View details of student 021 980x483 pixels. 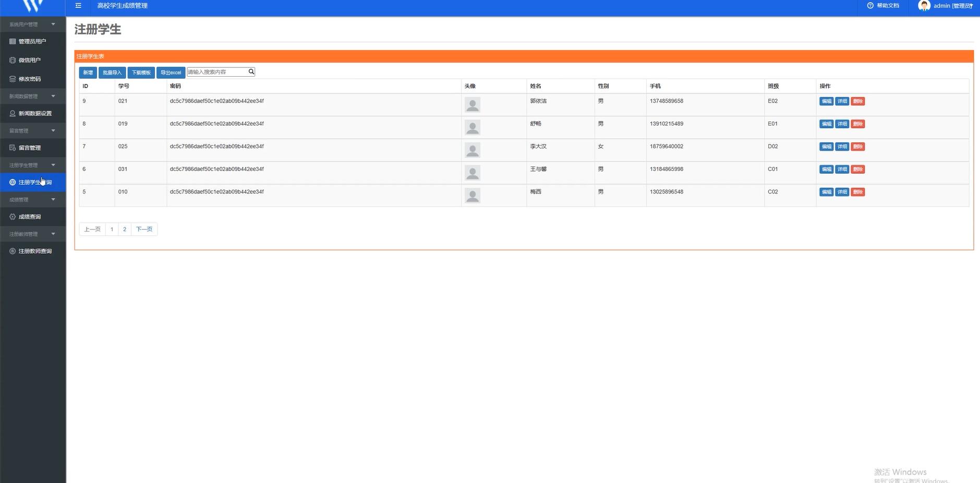tap(842, 101)
